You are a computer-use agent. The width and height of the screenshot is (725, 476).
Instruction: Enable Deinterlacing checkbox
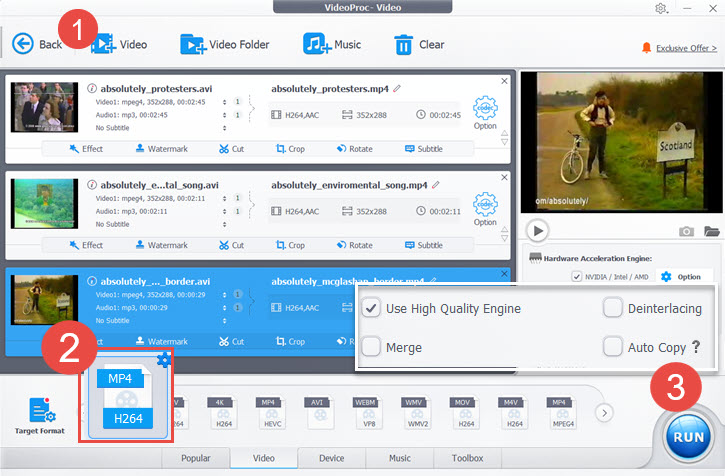612,308
